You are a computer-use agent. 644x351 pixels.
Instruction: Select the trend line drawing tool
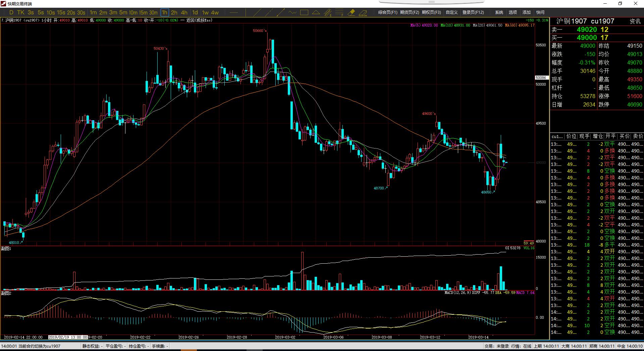pos(257,12)
